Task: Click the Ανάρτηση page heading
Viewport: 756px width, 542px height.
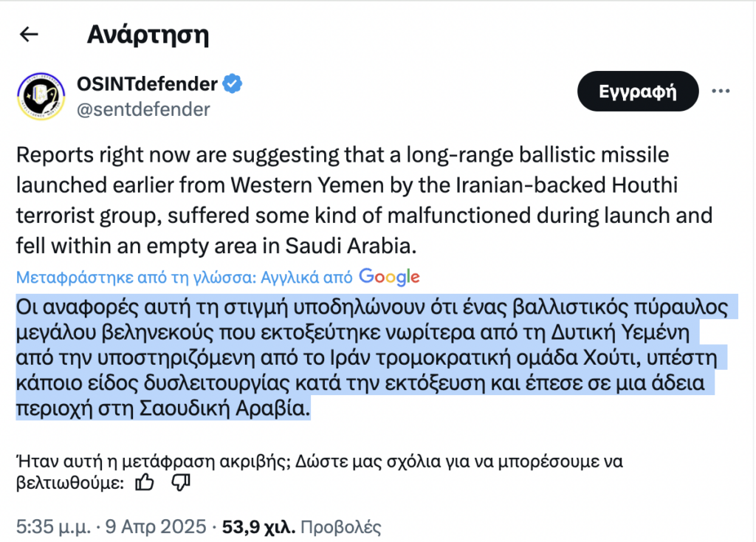Action: pyautogui.click(x=148, y=35)
